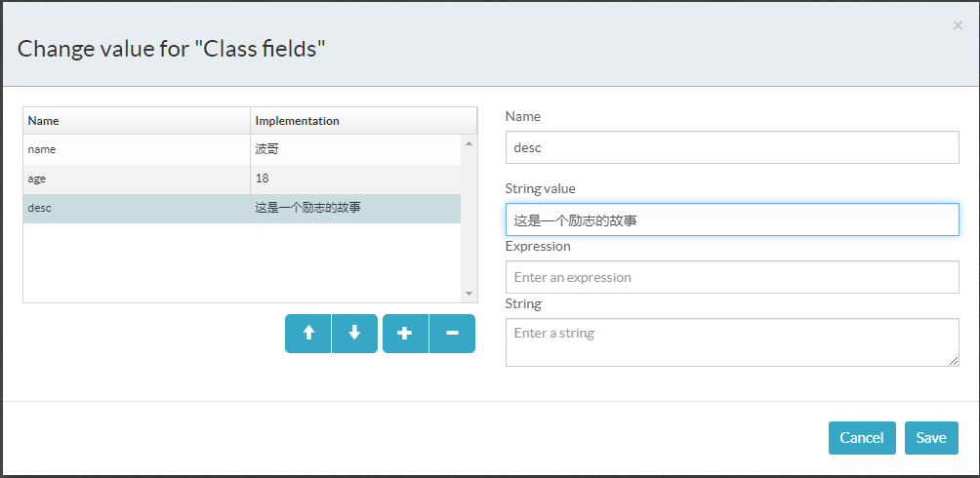The image size is (980, 478).
Task: Close the dialog with the X icon
Action: point(958,25)
